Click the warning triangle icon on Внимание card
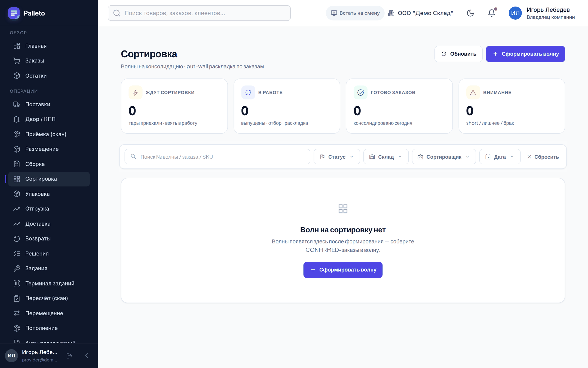The height and width of the screenshot is (368, 588). click(473, 92)
